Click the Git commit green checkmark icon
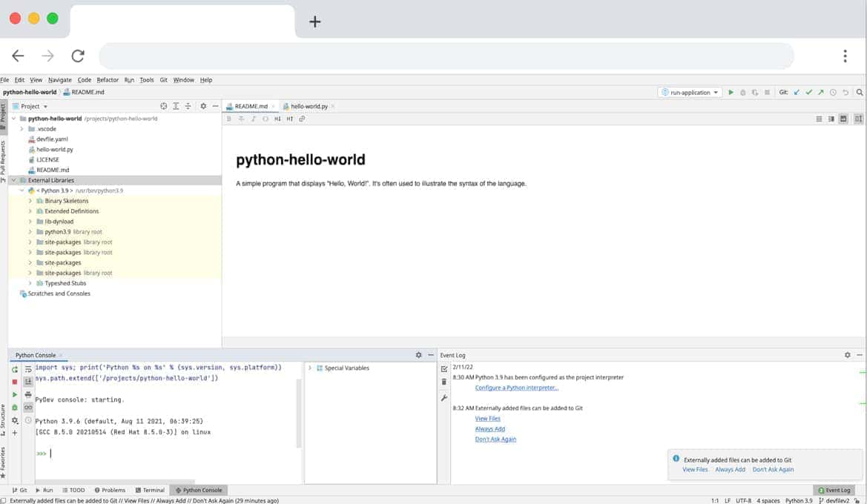Screen dimensions: 867x504 (x=809, y=93)
